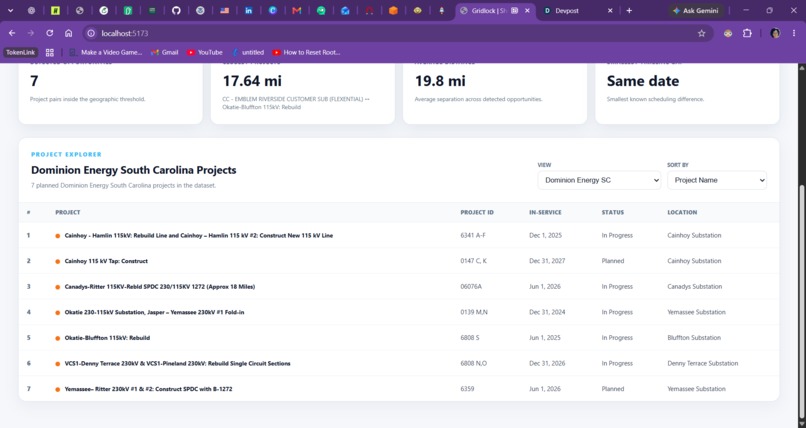
Task: Click the STATUS column header
Action: (x=613, y=212)
